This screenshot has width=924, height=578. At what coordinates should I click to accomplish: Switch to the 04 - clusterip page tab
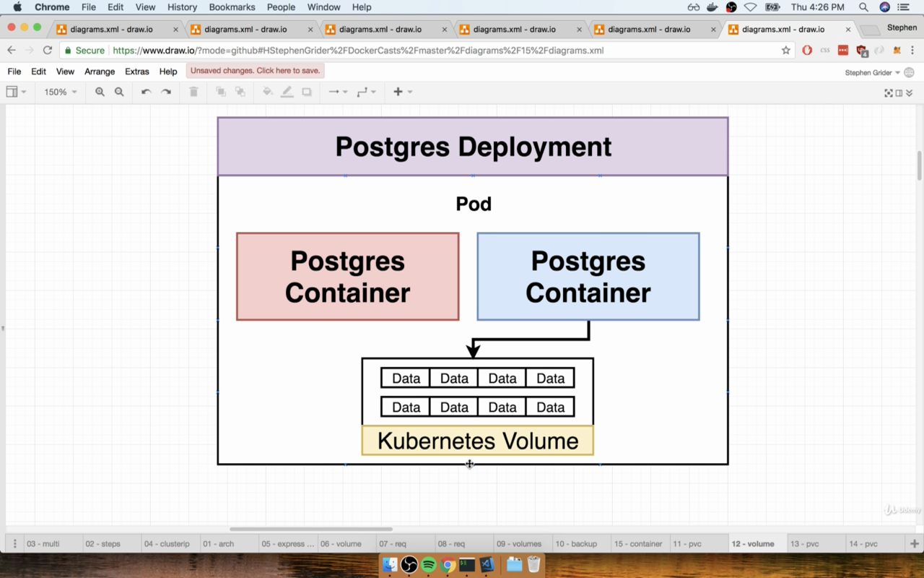pyautogui.click(x=170, y=544)
